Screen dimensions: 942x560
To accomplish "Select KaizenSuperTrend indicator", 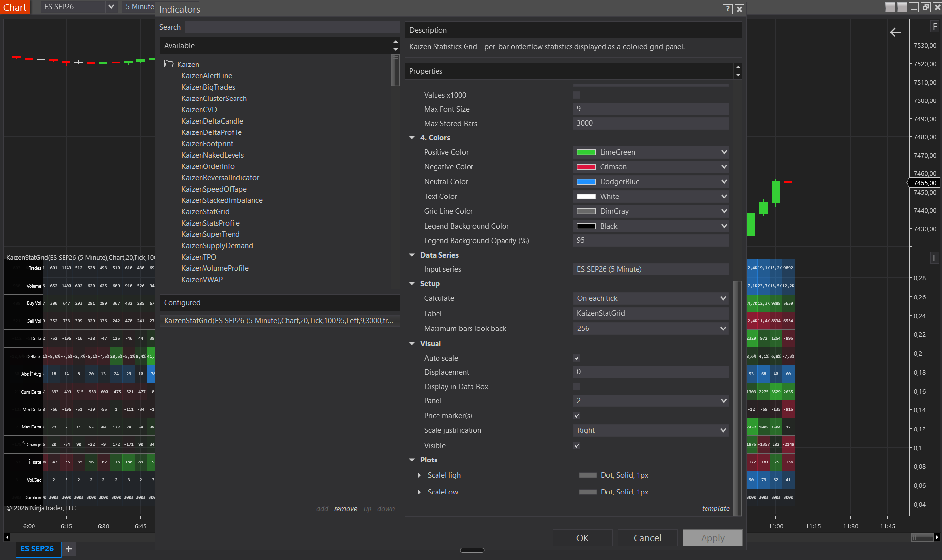I will (x=210, y=234).
